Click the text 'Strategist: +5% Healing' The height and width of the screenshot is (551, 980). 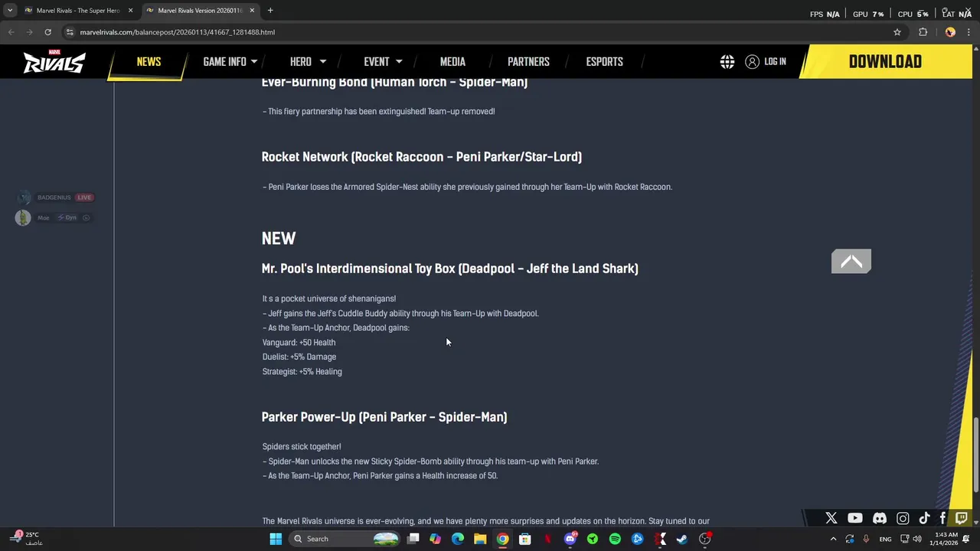click(x=302, y=371)
